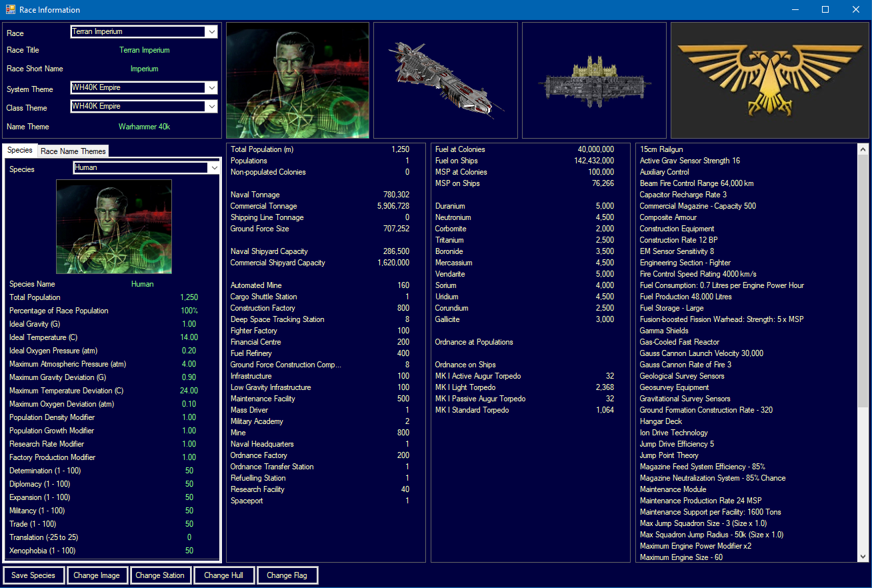
Task: Click the technology list scroll up arrow
Action: pos(863,149)
